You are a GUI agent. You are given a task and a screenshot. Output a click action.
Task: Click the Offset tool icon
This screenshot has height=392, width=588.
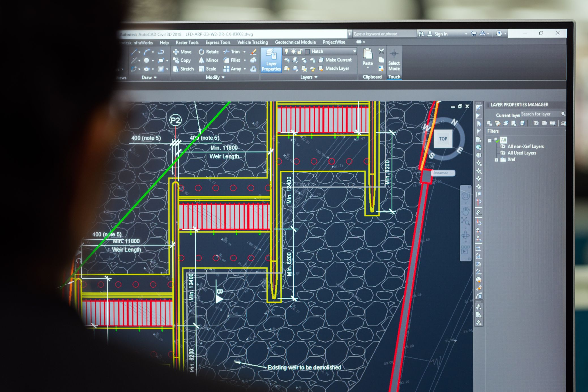coord(253,69)
